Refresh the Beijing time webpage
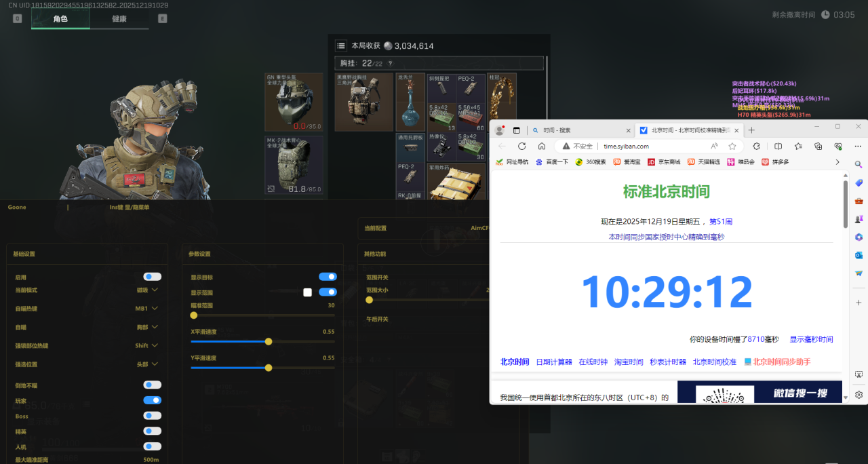The width and height of the screenshot is (868, 464). pyautogui.click(x=521, y=146)
